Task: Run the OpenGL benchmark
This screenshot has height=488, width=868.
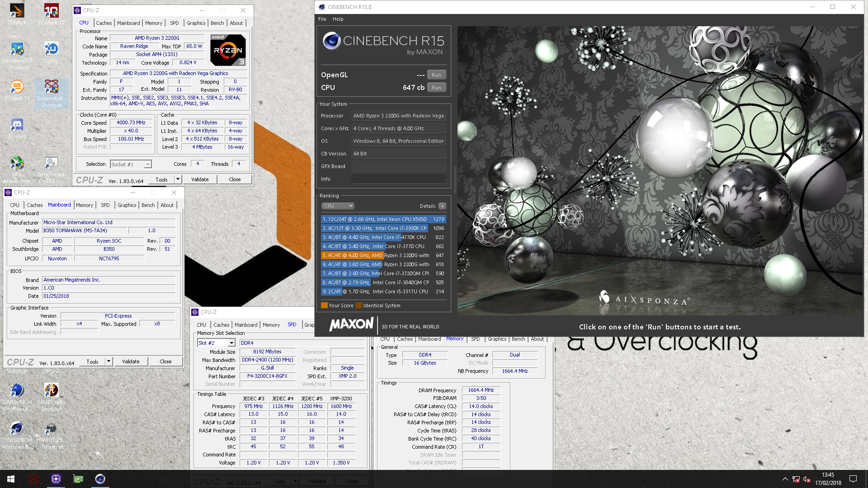Action: click(x=436, y=75)
